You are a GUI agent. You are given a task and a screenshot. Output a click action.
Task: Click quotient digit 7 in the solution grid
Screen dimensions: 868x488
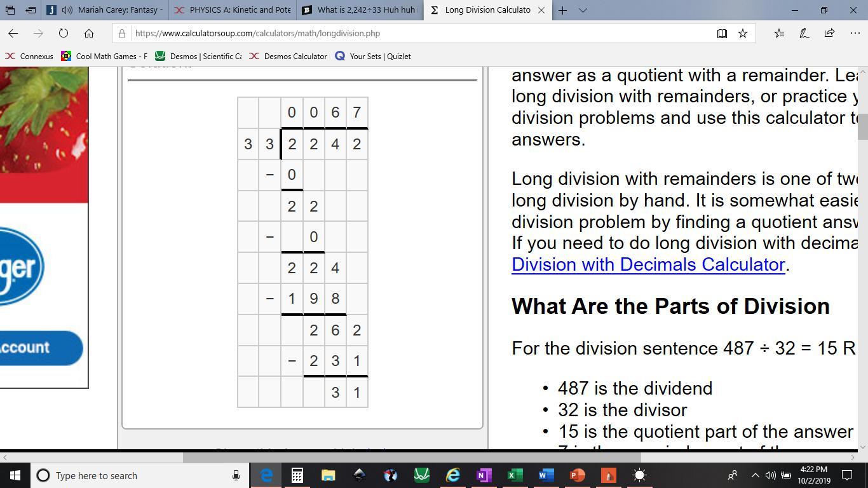[356, 112]
